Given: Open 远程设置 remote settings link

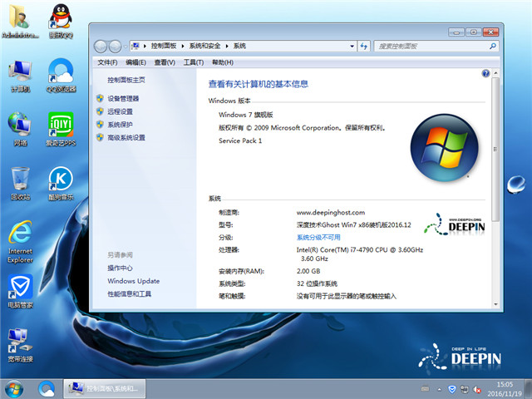Looking at the screenshot, I should [120, 111].
